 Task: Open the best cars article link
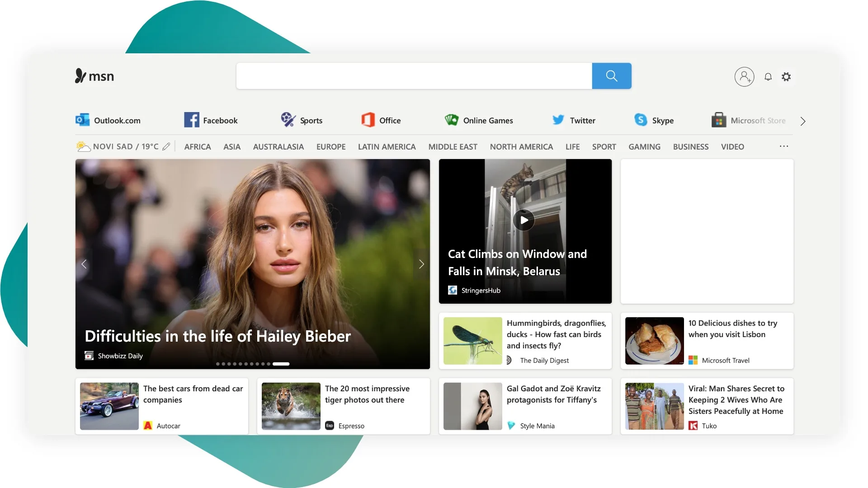click(x=193, y=394)
